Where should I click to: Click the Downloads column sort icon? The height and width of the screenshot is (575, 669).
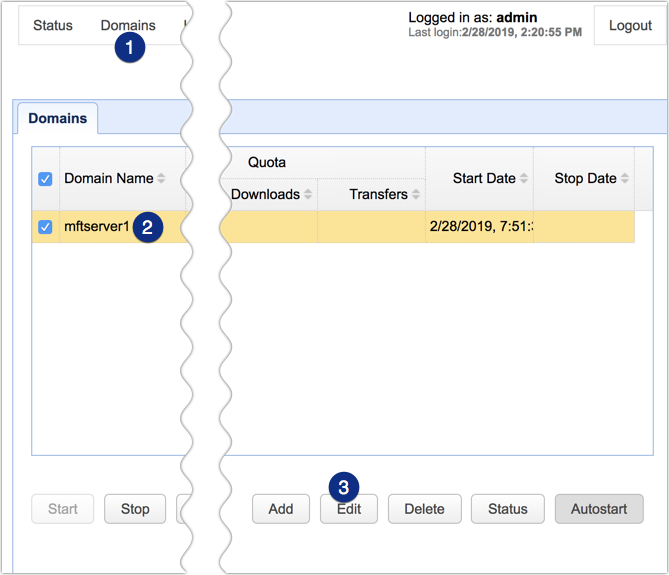click(x=308, y=195)
